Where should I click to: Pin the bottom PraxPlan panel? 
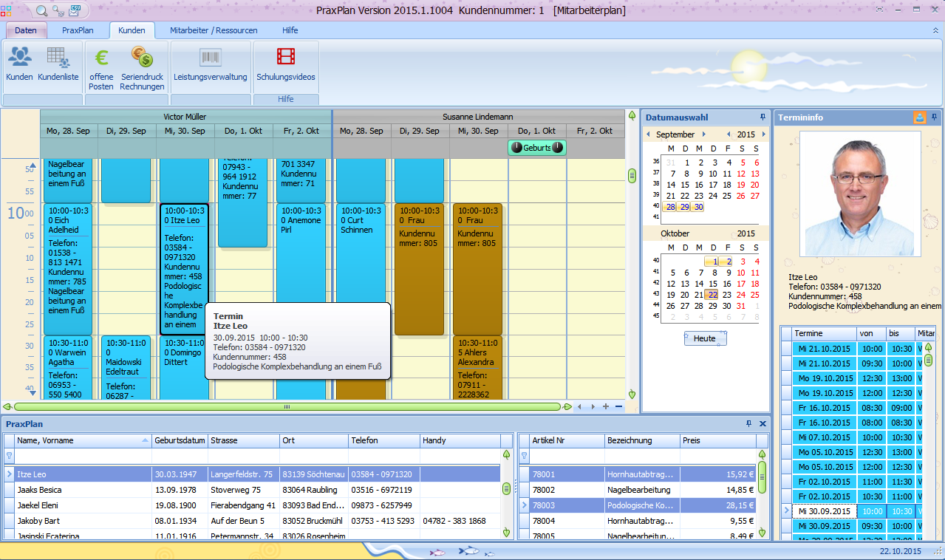coord(749,423)
